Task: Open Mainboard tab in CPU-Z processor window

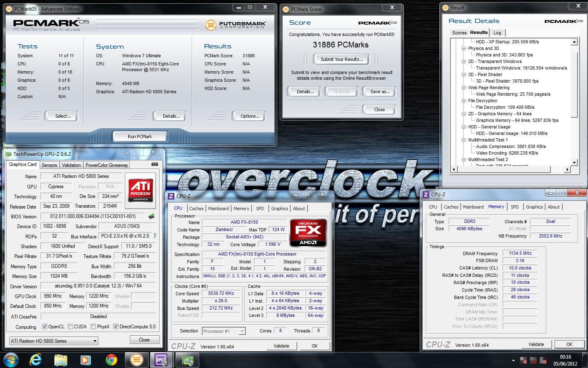Action: click(218, 209)
